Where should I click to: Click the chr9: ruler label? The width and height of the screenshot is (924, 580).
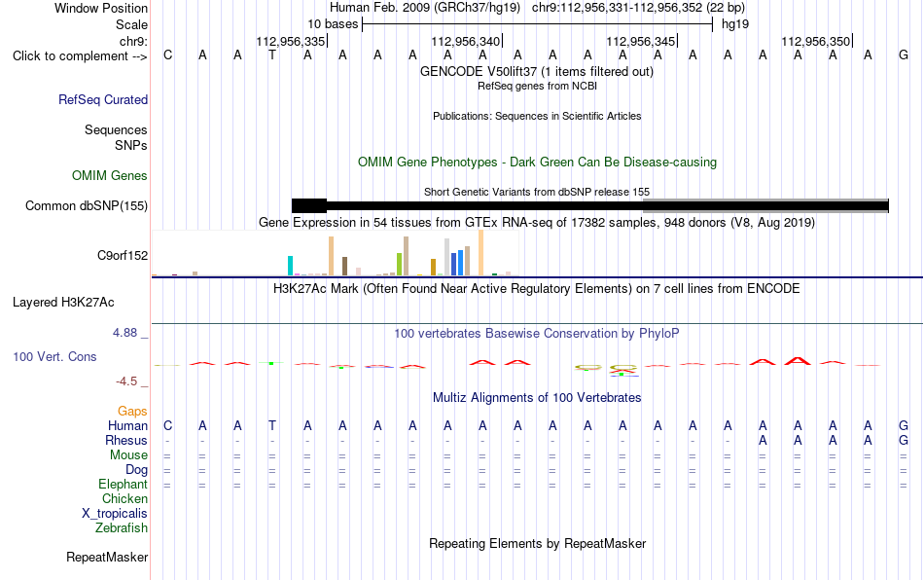pos(134,41)
